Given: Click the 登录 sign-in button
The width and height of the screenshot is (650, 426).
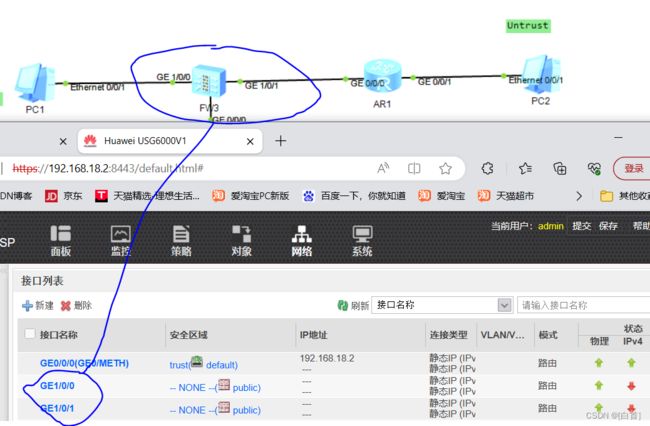Looking at the screenshot, I should 633,168.
